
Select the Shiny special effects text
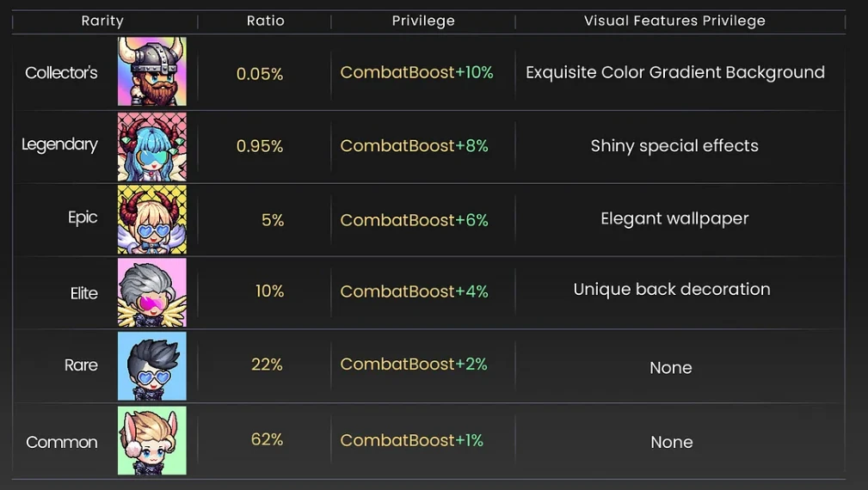click(674, 146)
